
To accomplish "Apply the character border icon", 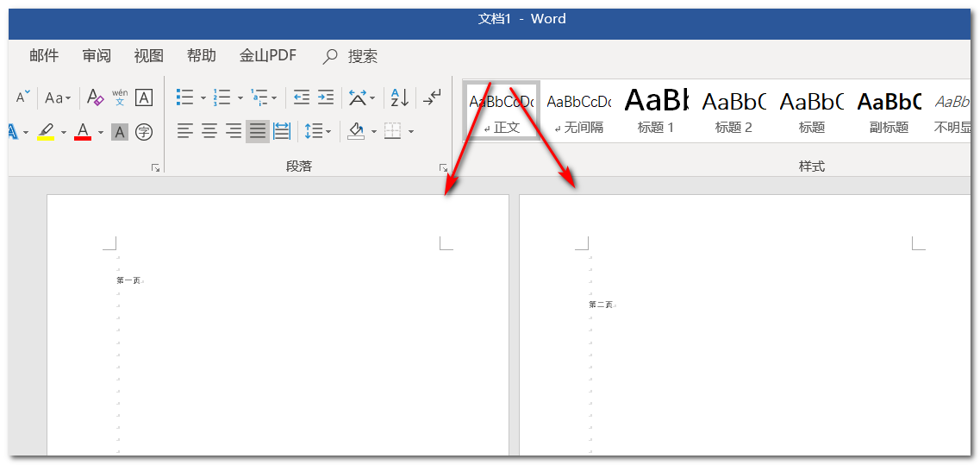I will (x=144, y=97).
